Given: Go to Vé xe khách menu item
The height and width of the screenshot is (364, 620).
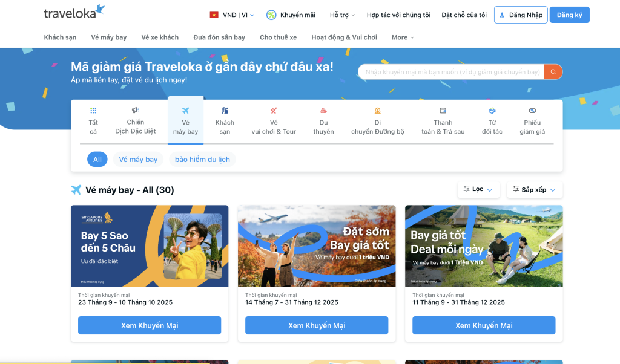Looking at the screenshot, I should coord(160,37).
